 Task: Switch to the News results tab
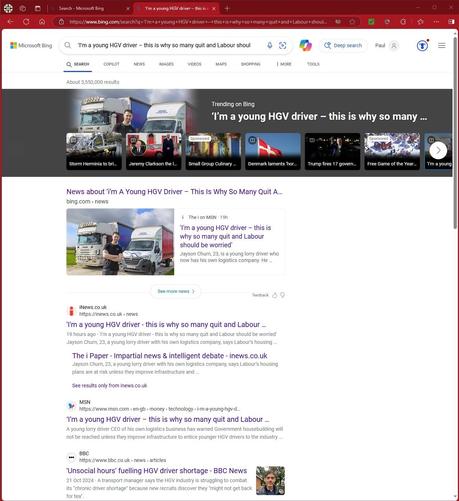139,64
